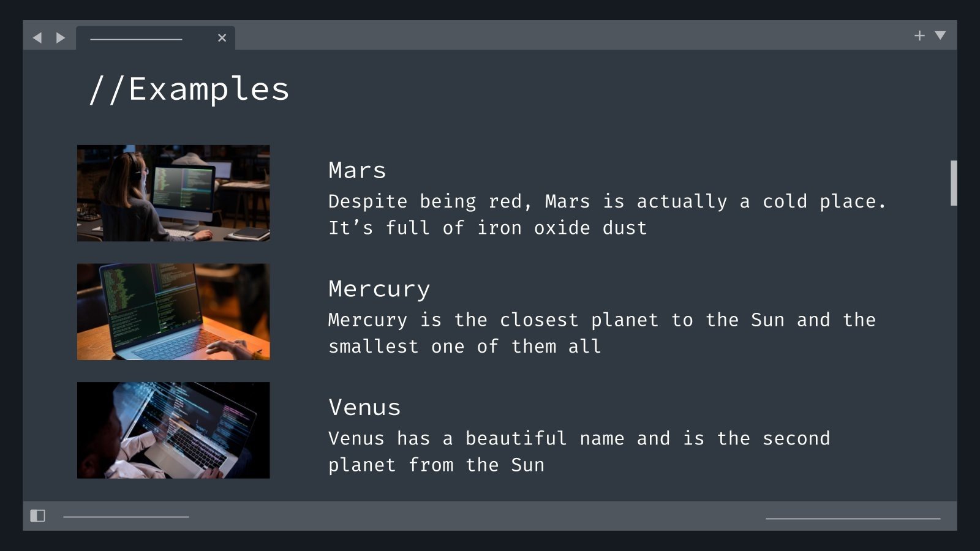
Task: Click the vertical scrollbar thumb
Action: 954,183
